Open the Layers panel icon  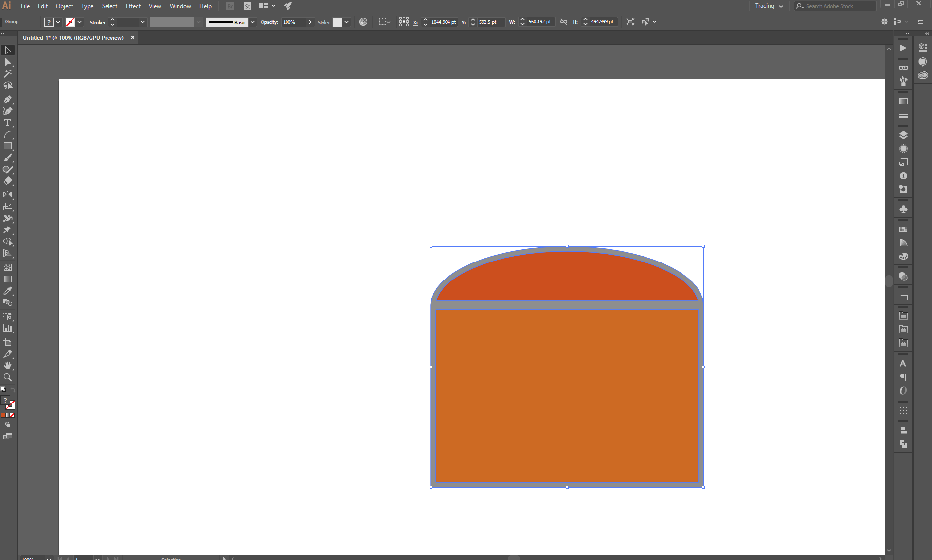pos(903,135)
